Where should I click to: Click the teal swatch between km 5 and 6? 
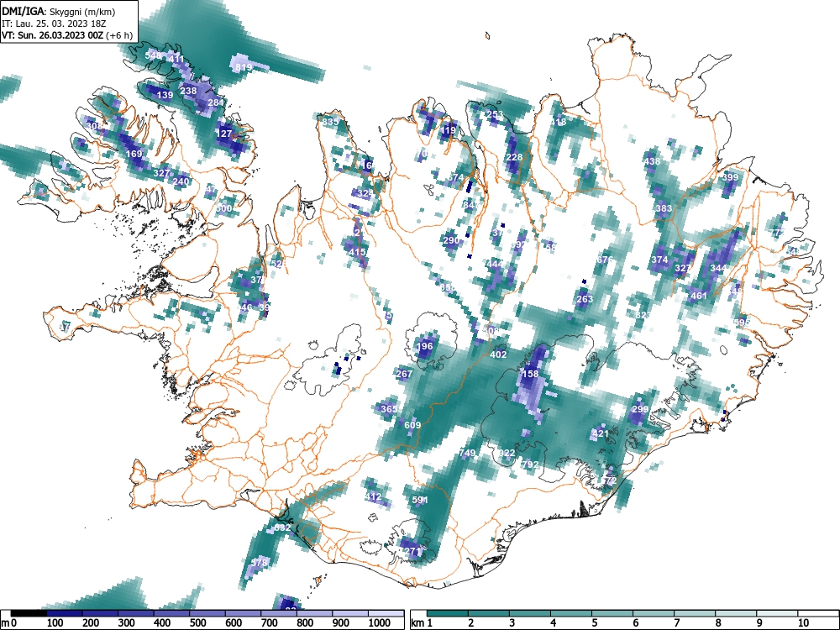click(612, 613)
